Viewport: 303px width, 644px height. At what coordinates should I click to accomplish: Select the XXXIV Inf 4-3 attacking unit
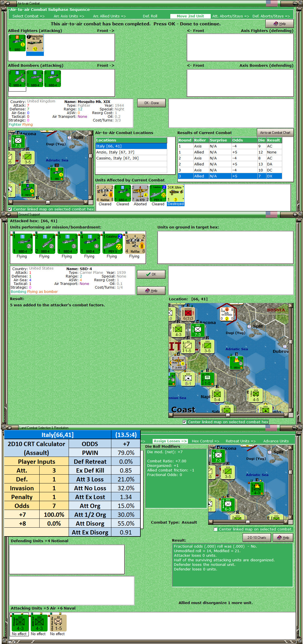[39, 623]
